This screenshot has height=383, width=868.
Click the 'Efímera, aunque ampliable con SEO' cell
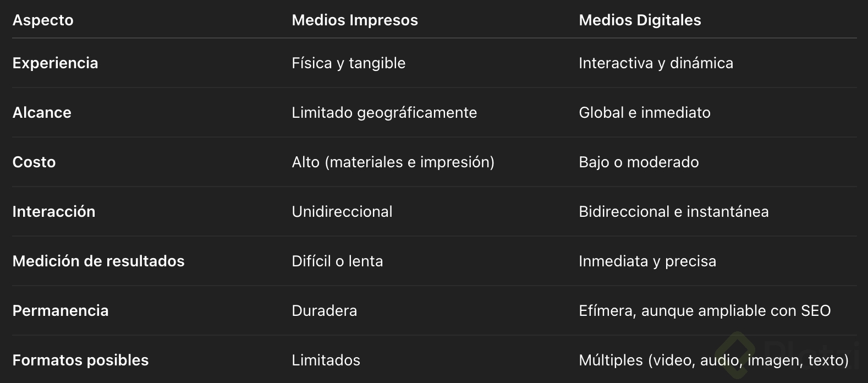pyautogui.click(x=704, y=311)
